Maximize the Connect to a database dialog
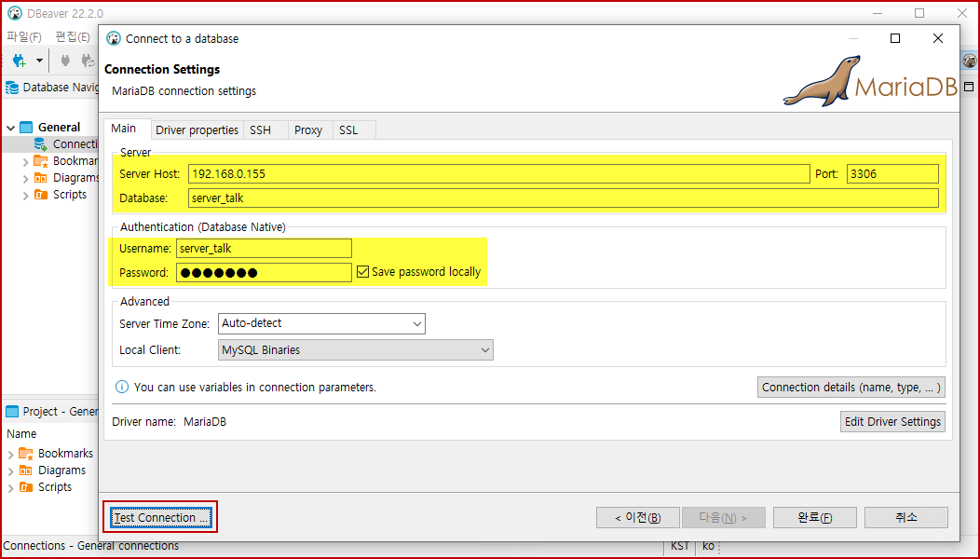The height and width of the screenshot is (559, 980). click(x=895, y=39)
